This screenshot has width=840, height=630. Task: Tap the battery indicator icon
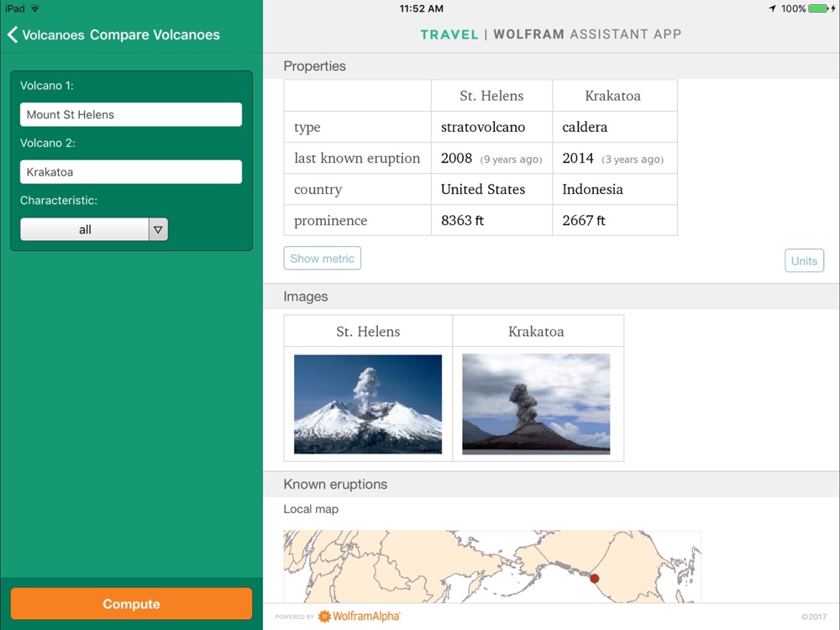click(818, 8)
